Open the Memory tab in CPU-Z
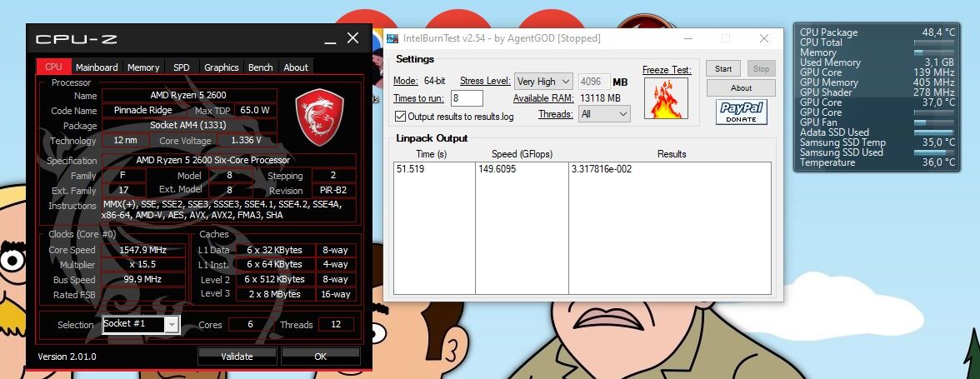 pos(143,67)
